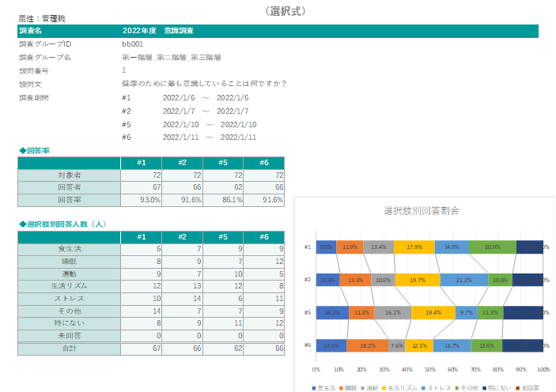Screen dimensions: 556x392
Task: Click the 21.2% blue segment in bar #2
Action: click(464, 280)
